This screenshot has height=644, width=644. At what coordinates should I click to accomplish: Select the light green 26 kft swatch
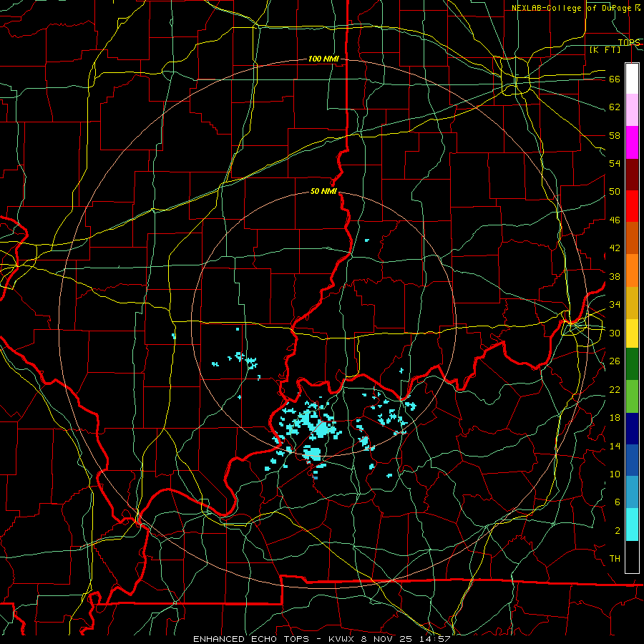pos(632,396)
